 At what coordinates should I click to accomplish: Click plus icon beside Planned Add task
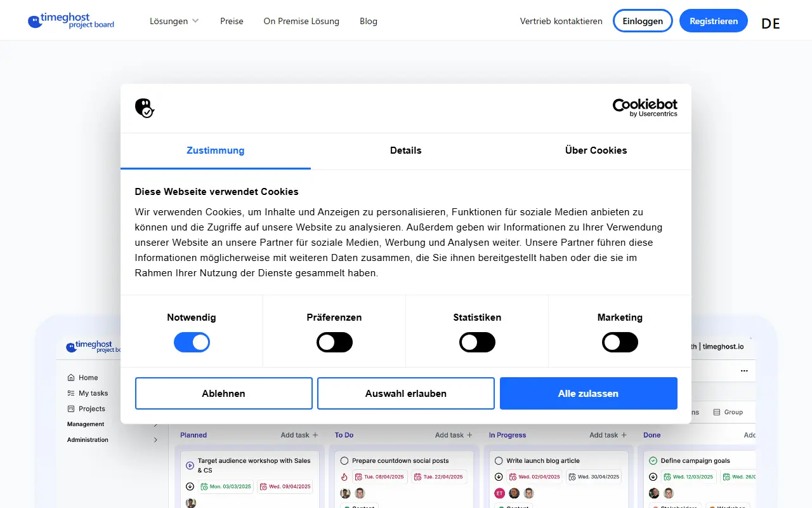pyautogui.click(x=315, y=435)
